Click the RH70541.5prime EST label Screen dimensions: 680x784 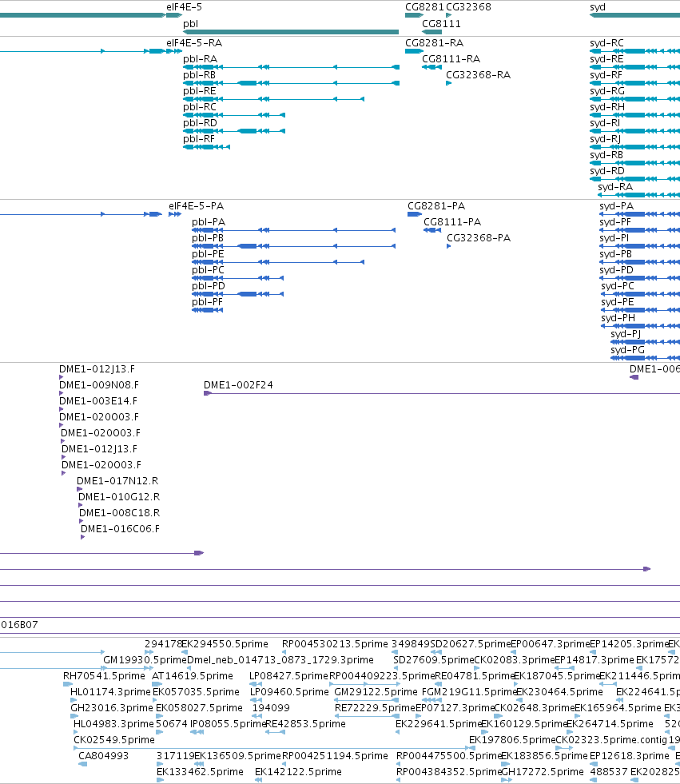point(104,676)
